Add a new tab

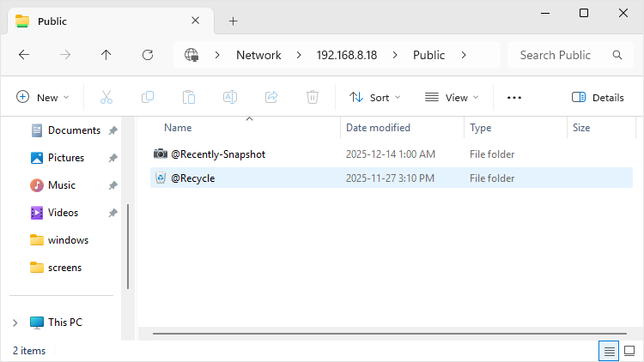[233, 21]
